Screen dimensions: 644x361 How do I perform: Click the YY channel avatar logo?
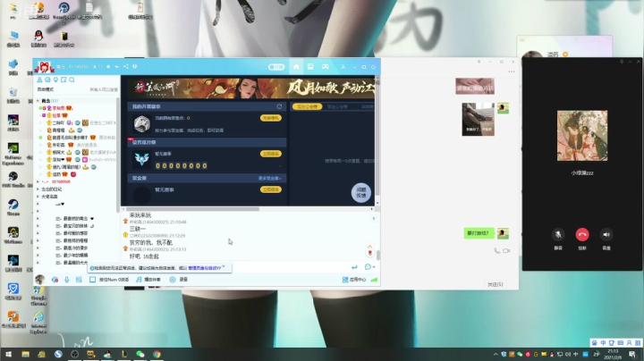[44, 67]
